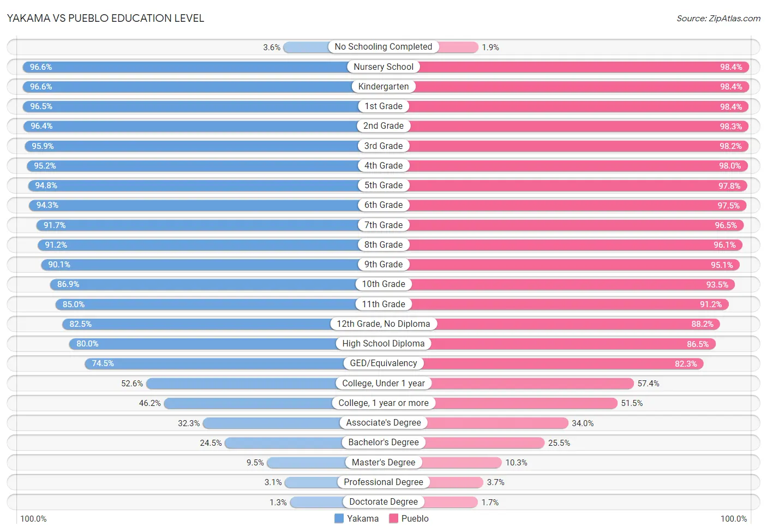Click the Pueblo 12th Grade, No Diploma bar
Screen dimensions: 767x532
click(552, 324)
